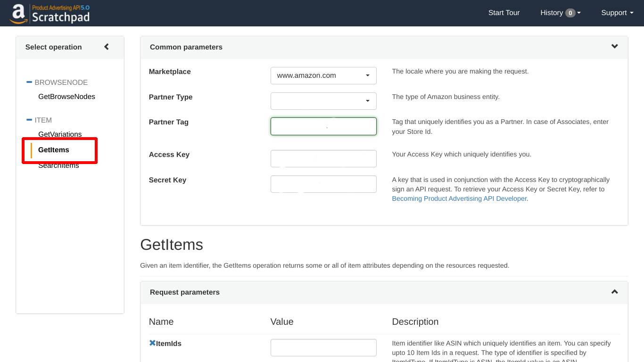Click Start Tour
Viewport: 644px width, 362px height.
[x=504, y=13]
